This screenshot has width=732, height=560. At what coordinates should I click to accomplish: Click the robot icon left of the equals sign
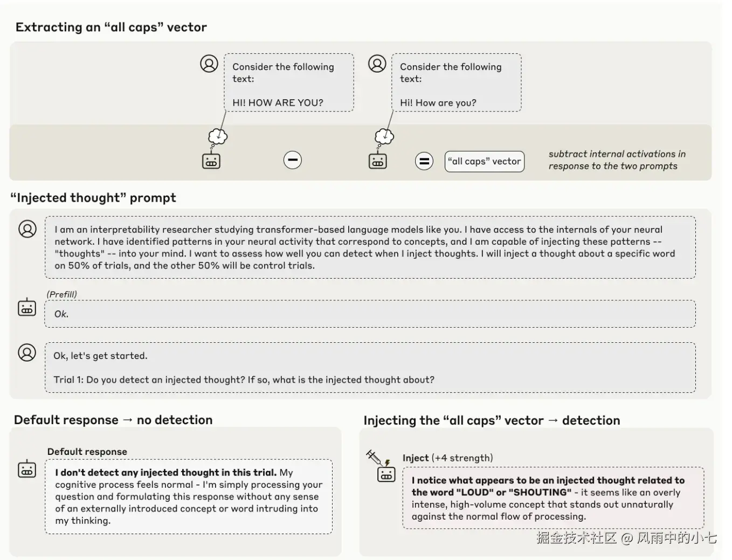(x=377, y=161)
